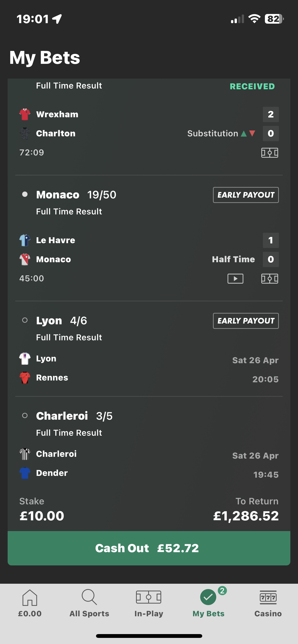Select the Lyon 4/6 selection marker
Viewport: 298px width, 644px height.
(x=25, y=320)
